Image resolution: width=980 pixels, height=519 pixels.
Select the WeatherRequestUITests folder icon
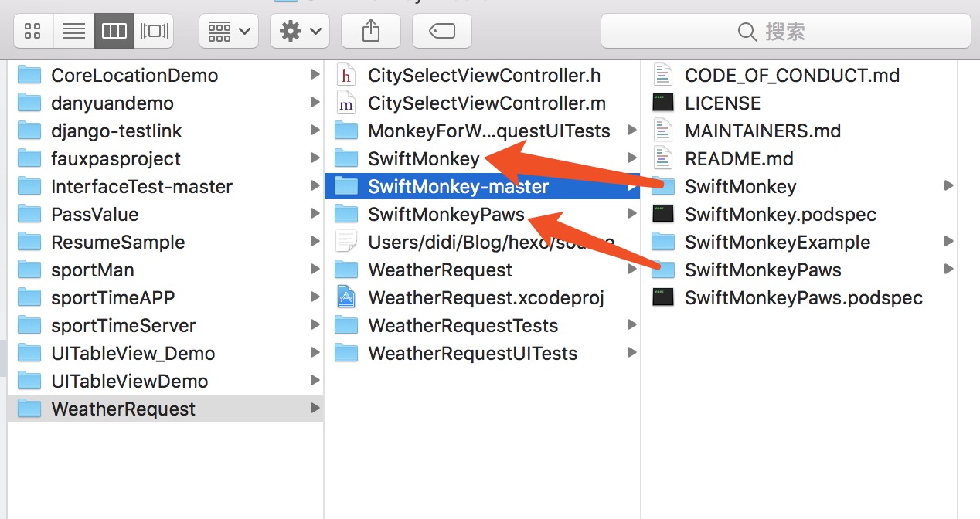(346, 353)
